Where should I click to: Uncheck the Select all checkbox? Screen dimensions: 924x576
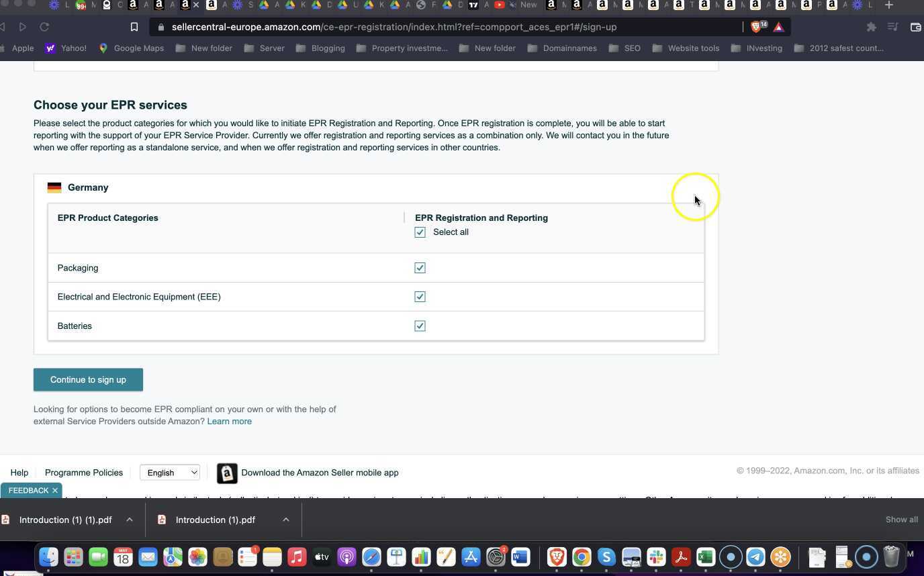(420, 232)
